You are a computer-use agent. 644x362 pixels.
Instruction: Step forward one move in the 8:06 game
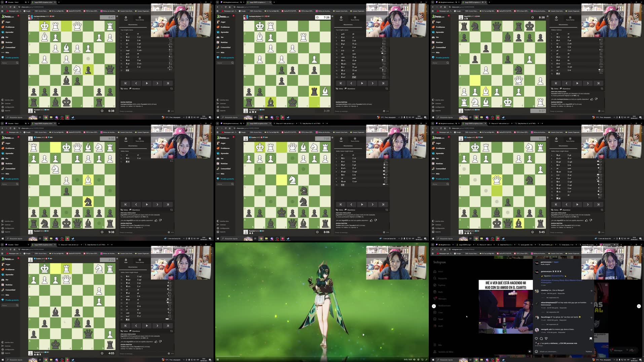click(372, 204)
